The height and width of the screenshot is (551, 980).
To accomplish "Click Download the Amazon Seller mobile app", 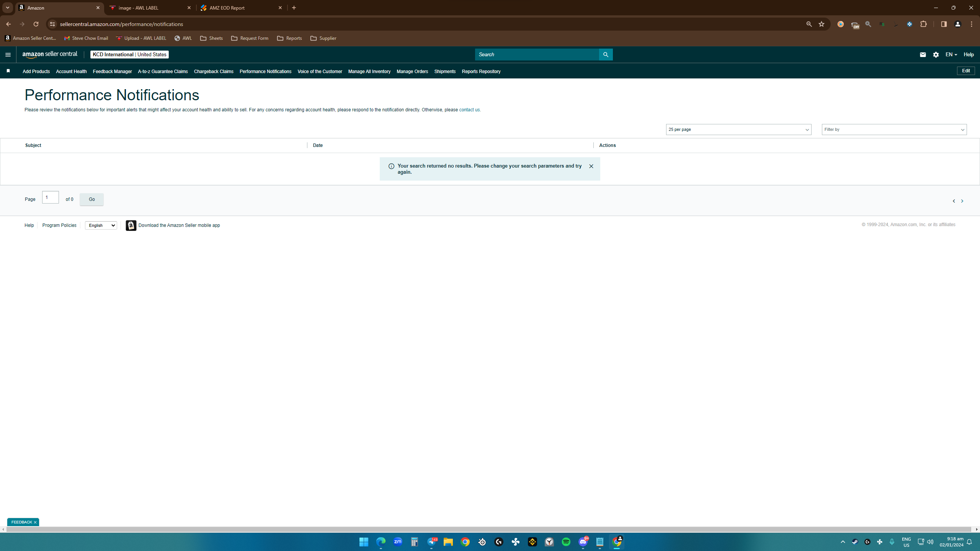I will [179, 225].
